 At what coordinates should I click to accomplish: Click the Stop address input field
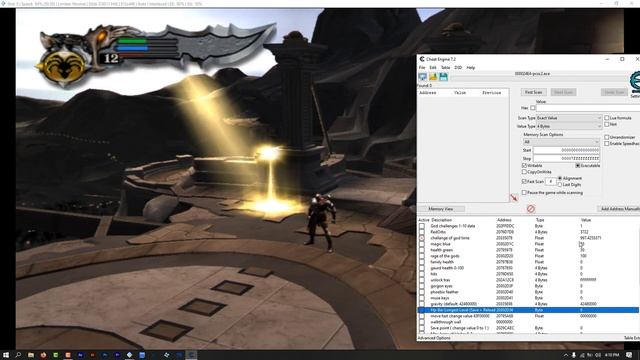(x=567, y=158)
